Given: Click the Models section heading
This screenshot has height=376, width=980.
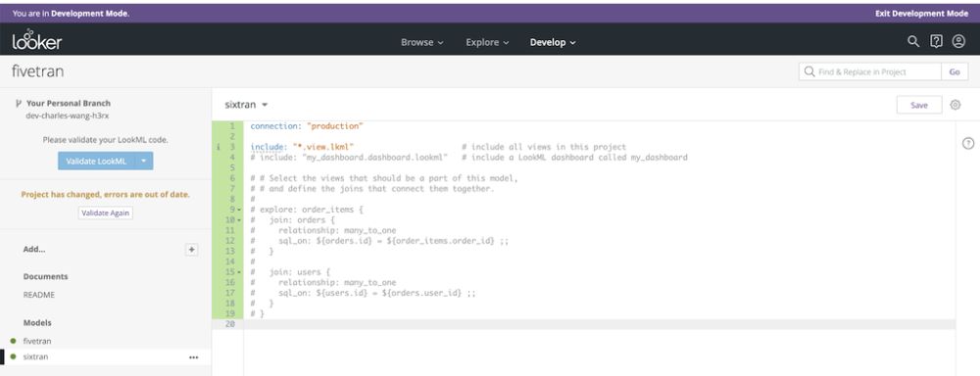Looking at the screenshot, I should 37,323.
